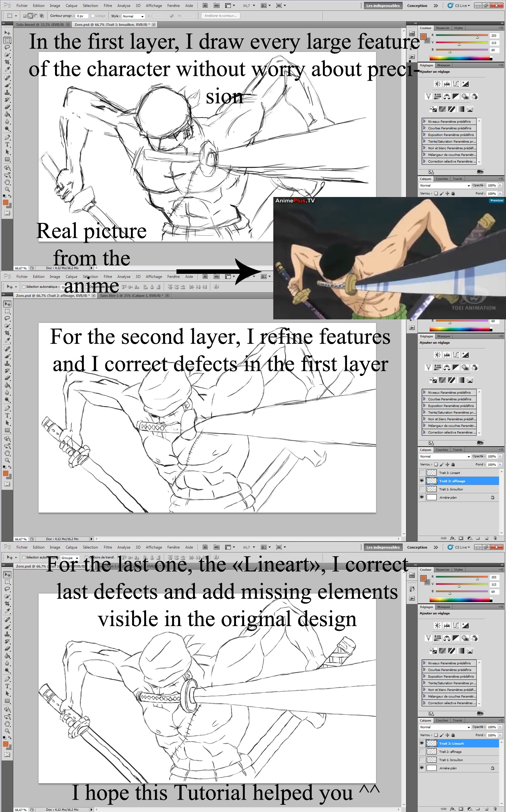Pick the Lasso tool in the top screenshot toolbar

click(x=7, y=47)
